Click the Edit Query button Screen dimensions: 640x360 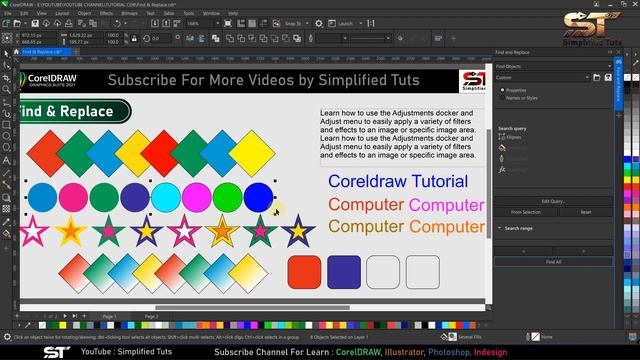[x=553, y=201]
